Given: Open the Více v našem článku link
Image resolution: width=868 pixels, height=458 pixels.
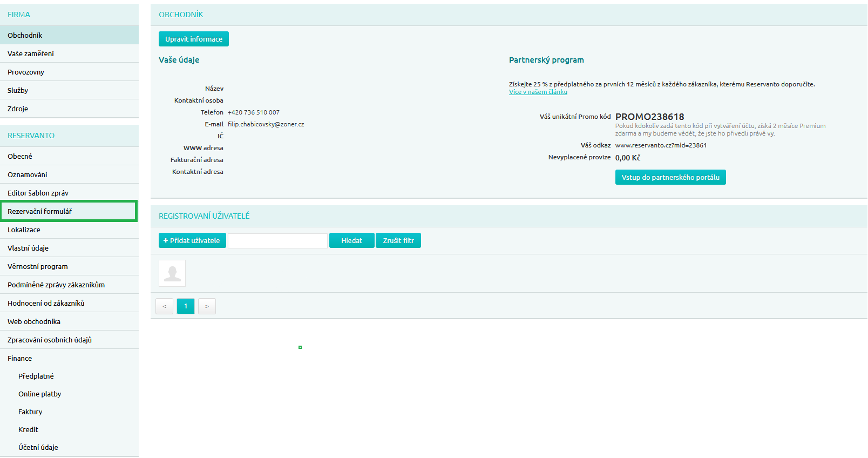Looking at the screenshot, I should [538, 92].
